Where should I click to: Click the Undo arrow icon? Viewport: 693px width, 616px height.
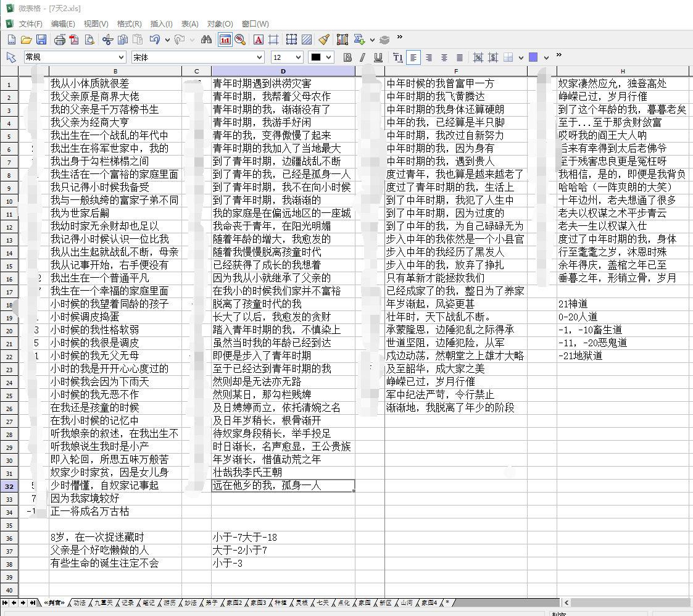154,40
